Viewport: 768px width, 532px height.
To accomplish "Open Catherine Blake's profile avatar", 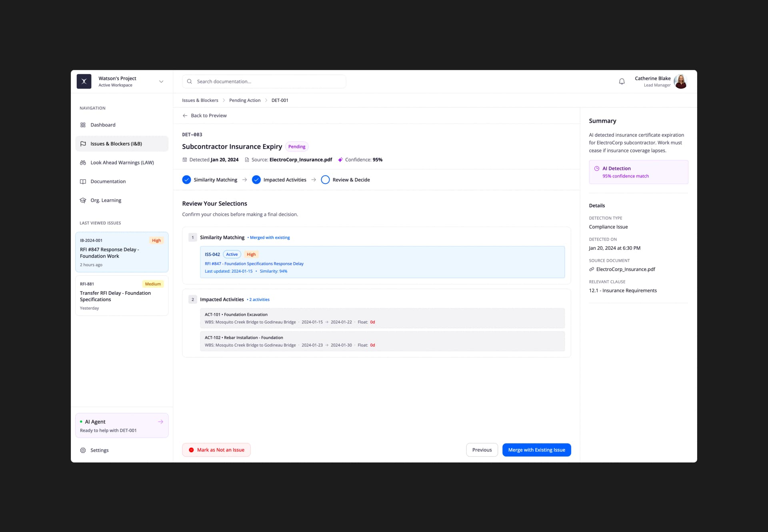I will click(x=680, y=81).
